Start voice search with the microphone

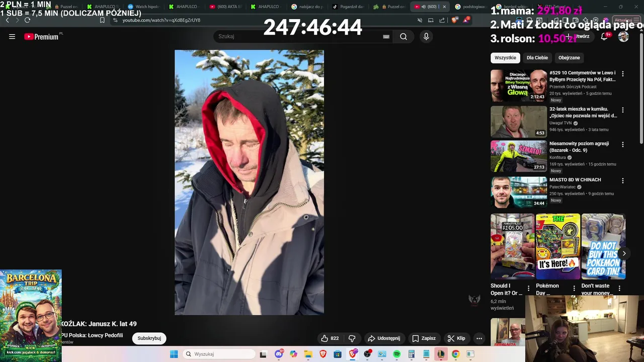426,36
